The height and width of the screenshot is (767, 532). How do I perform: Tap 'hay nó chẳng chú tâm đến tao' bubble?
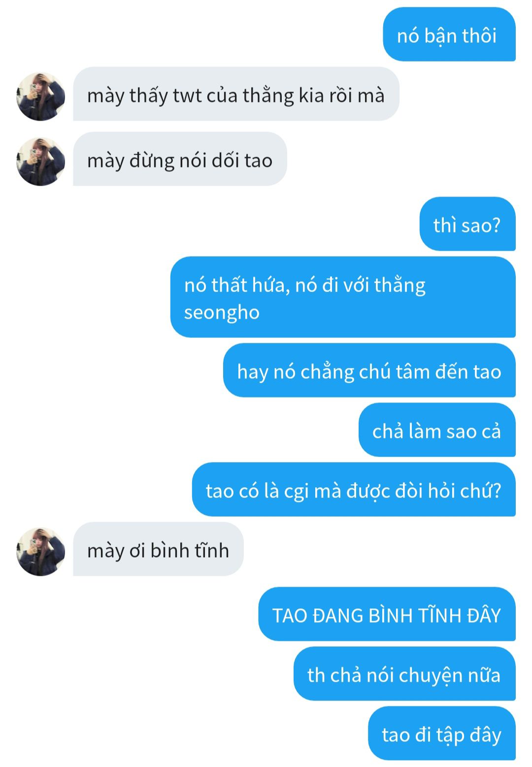[x=369, y=370]
